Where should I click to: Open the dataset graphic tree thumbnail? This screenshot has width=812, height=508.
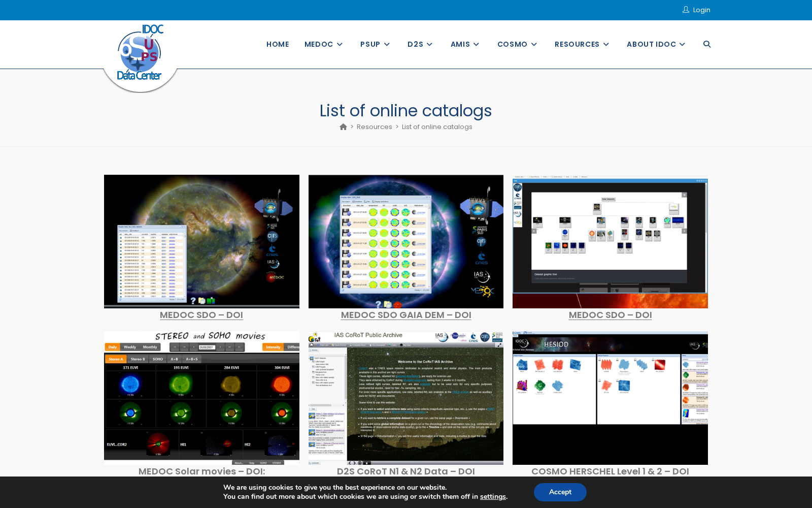(610, 241)
